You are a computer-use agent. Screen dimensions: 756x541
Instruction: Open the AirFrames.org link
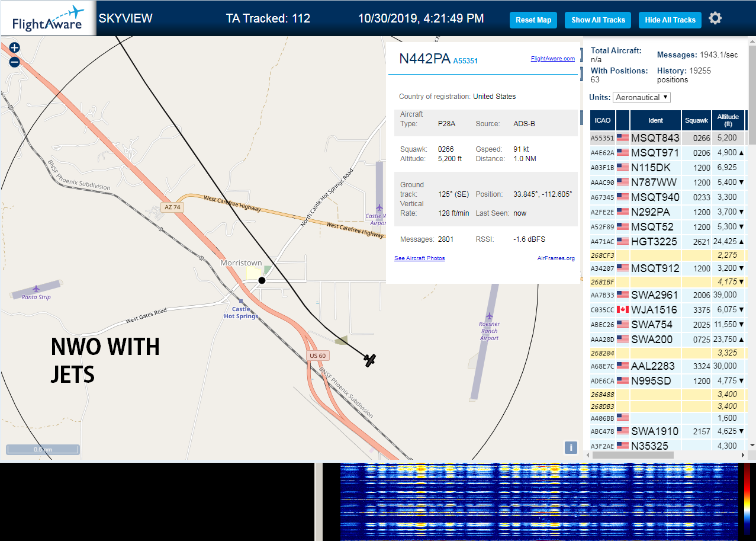[x=556, y=258]
